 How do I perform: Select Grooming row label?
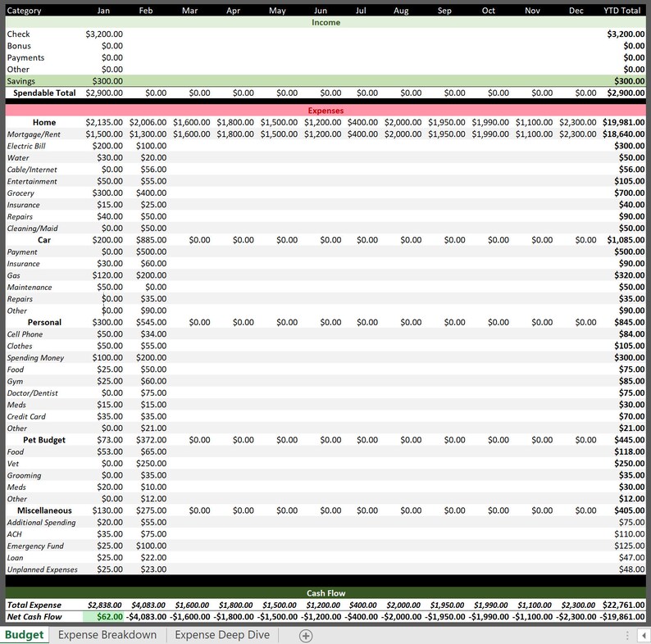pos(24,475)
